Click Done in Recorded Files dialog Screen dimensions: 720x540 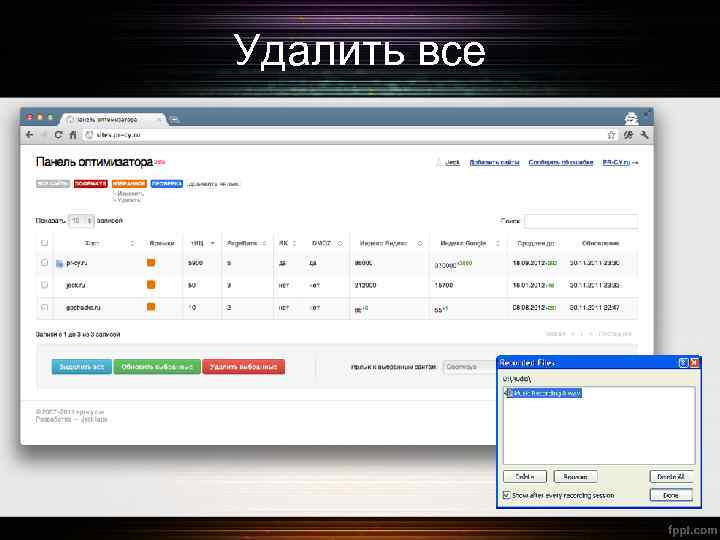coord(671,495)
